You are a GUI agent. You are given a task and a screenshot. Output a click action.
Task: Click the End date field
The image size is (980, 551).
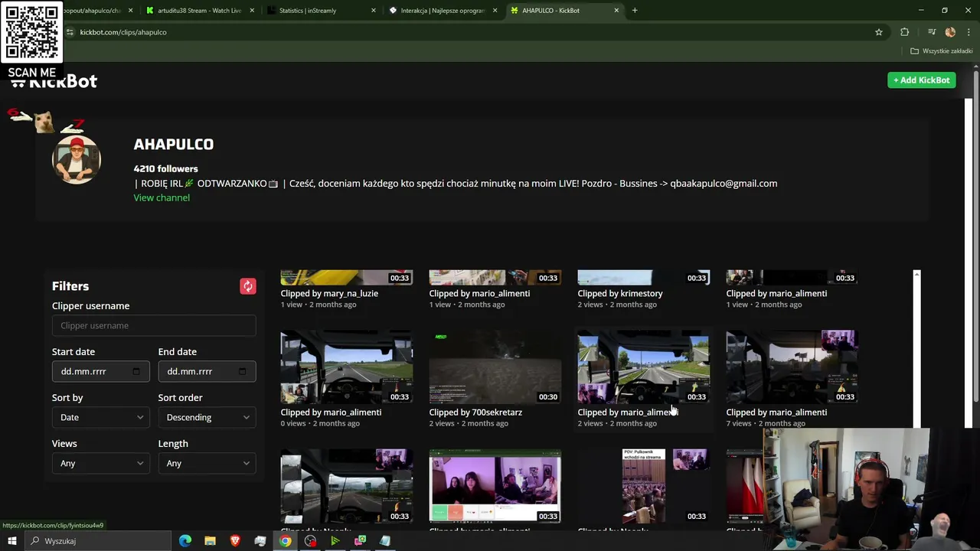(x=207, y=372)
